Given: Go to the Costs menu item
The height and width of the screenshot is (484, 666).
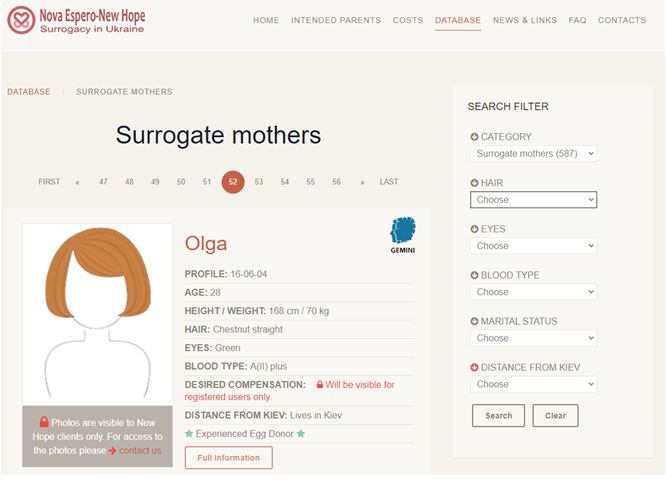Looking at the screenshot, I should click(x=407, y=20).
